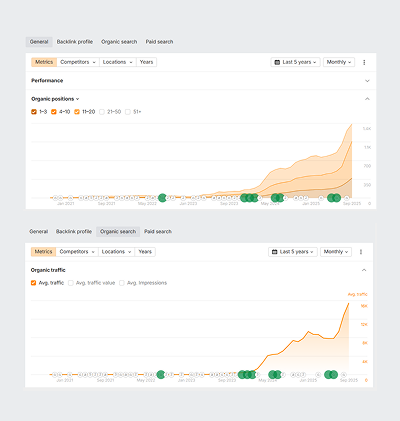Select Paid search tab in lower panel
Image resolution: width=400 pixels, height=421 pixels.
pos(158,231)
